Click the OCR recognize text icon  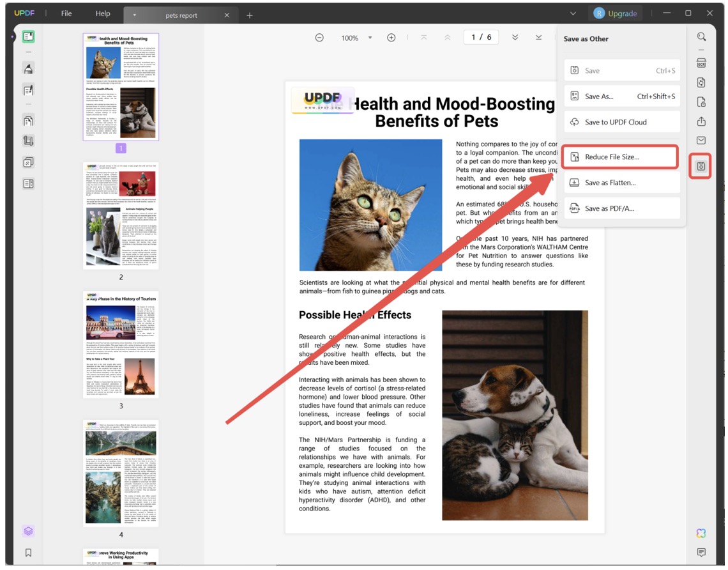701,63
